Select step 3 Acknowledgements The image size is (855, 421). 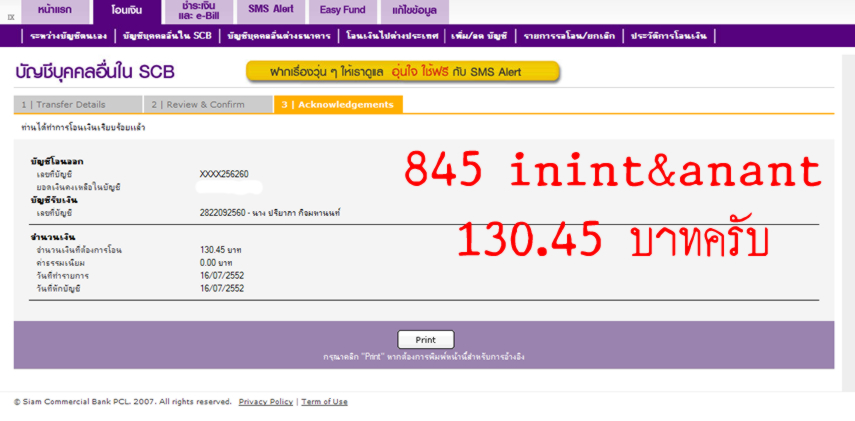[x=338, y=105]
